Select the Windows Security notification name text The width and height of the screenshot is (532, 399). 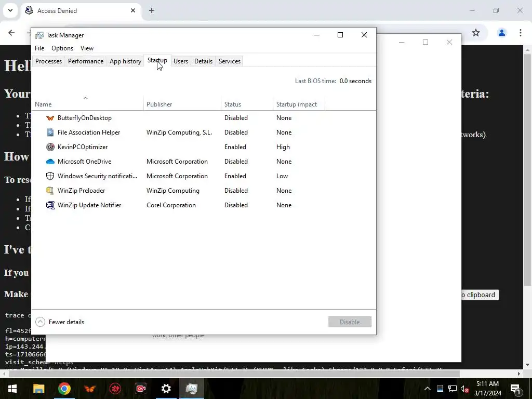[97, 176]
